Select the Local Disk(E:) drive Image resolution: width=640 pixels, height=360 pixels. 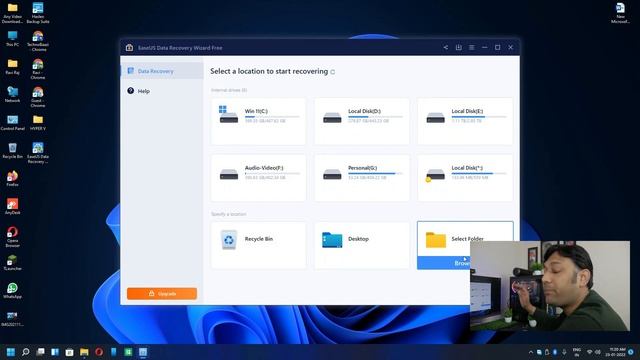(x=465, y=121)
